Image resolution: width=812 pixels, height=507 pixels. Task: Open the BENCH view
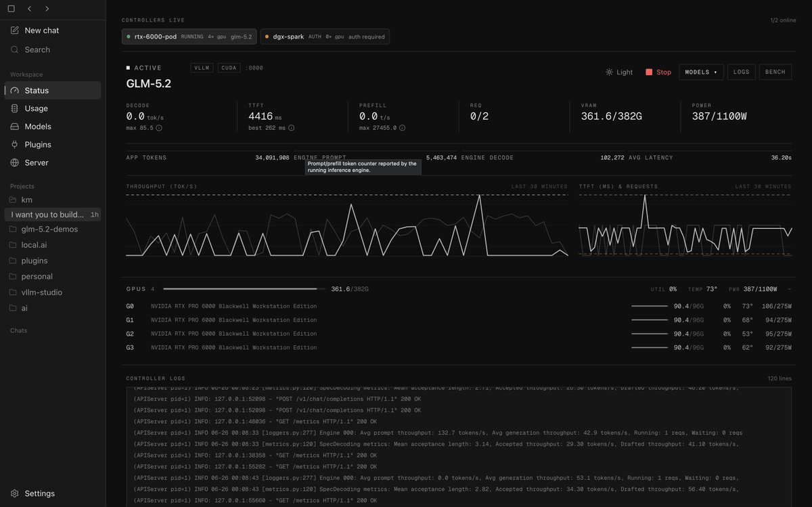tap(775, 72)
